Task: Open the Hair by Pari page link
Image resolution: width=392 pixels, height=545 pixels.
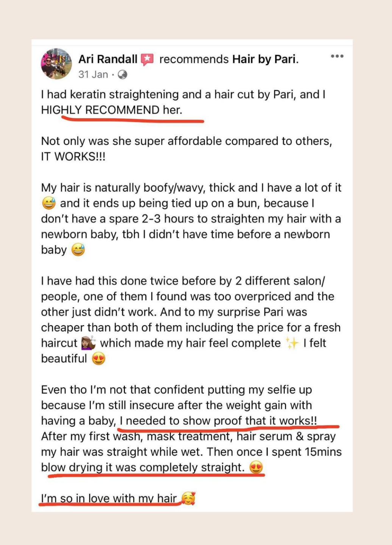Action: click(265, 59)
